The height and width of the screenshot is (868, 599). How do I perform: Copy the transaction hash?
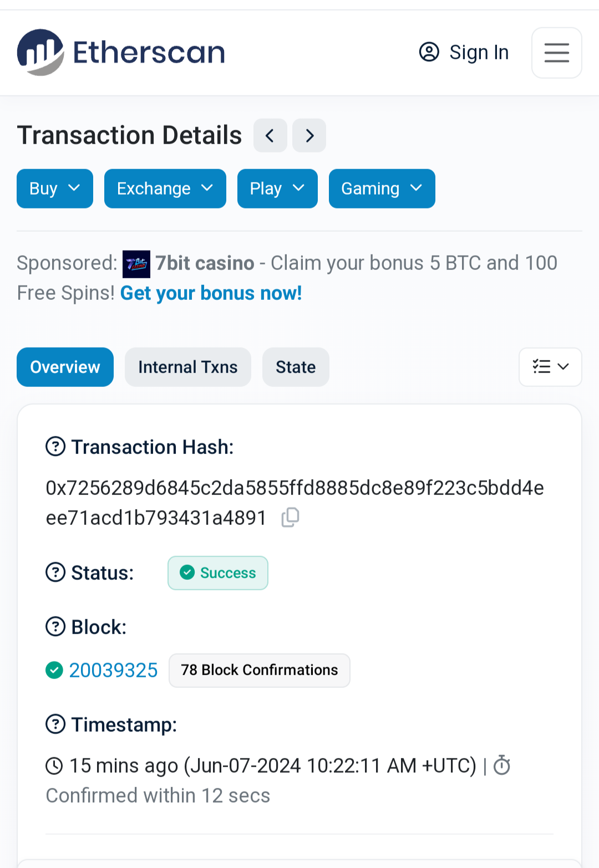pos(291,517)
